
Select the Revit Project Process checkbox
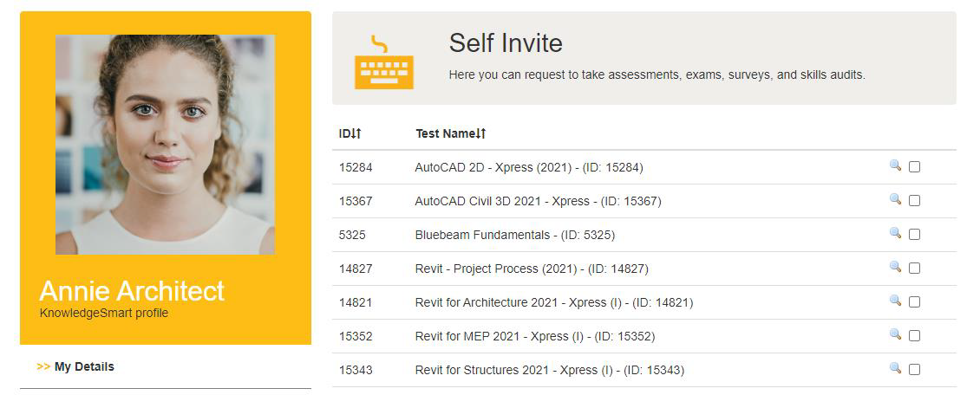[x=914, y=269]
